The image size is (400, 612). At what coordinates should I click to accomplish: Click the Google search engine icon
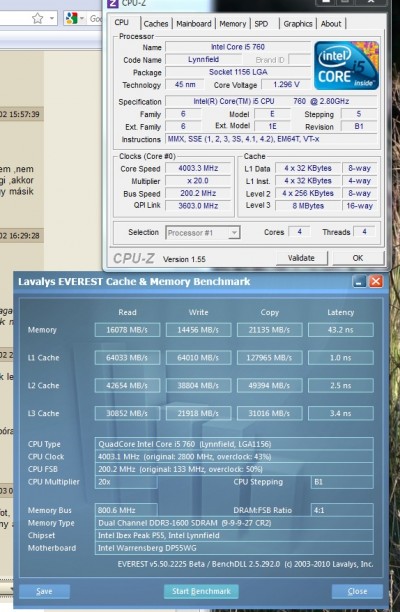pyautogui.click(x=72, y=18)
